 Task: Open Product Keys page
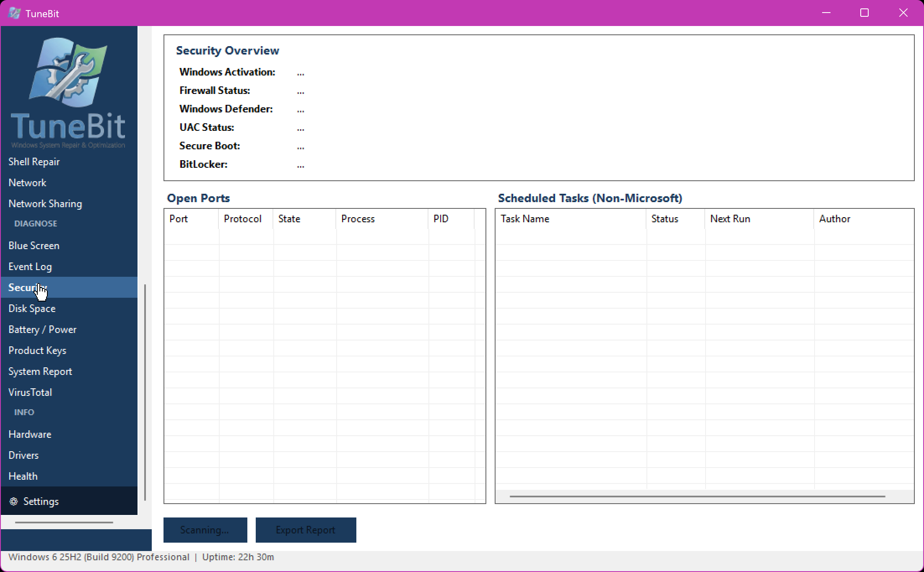tap(69, 351)
